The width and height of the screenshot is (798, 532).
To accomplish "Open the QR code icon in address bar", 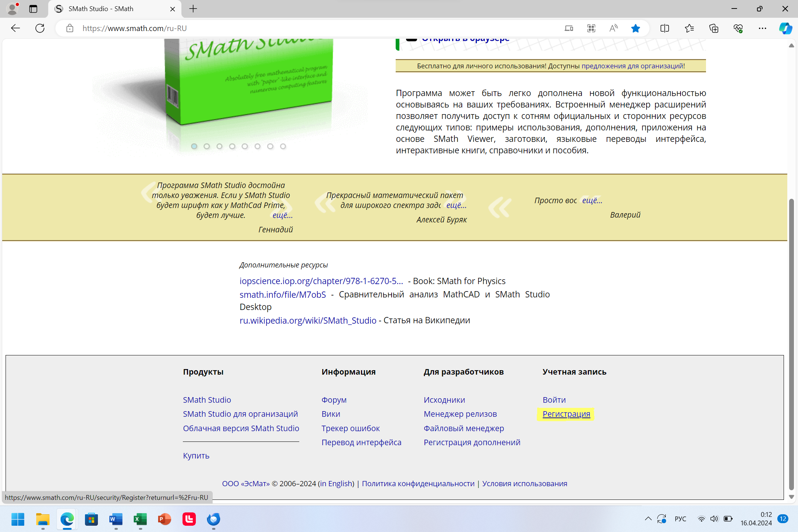I will pos(591,28).
